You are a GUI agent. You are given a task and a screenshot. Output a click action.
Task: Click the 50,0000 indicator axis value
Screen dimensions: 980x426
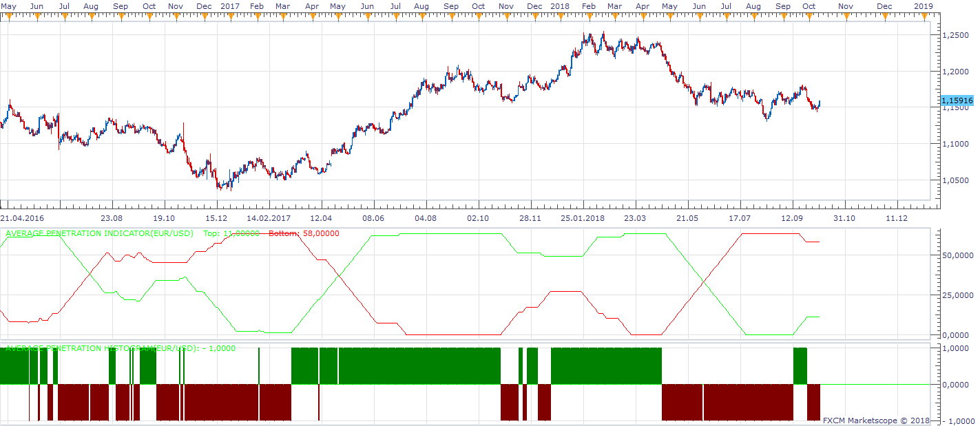[x=959, y=255]
